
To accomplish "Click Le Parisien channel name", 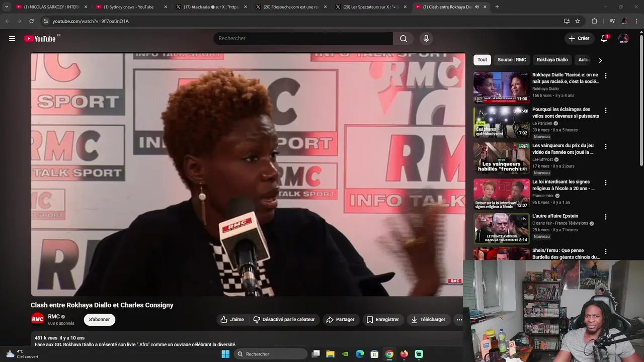I will tap(542, 123).
